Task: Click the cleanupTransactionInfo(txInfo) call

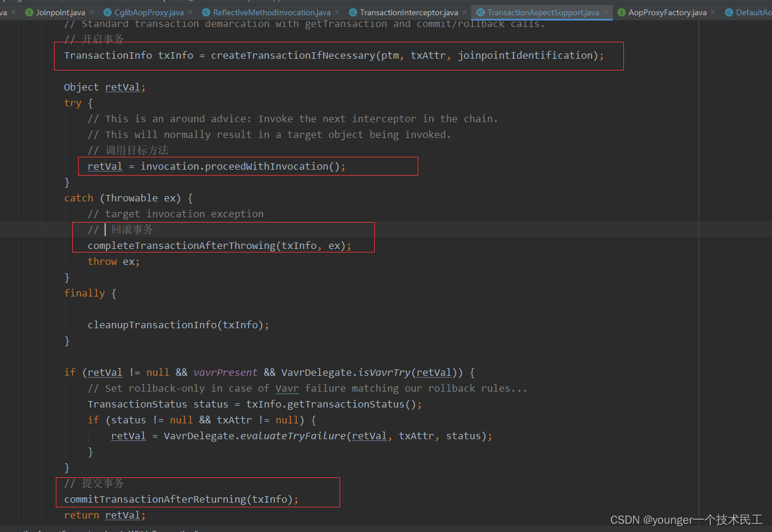Action: pos(178,325)
